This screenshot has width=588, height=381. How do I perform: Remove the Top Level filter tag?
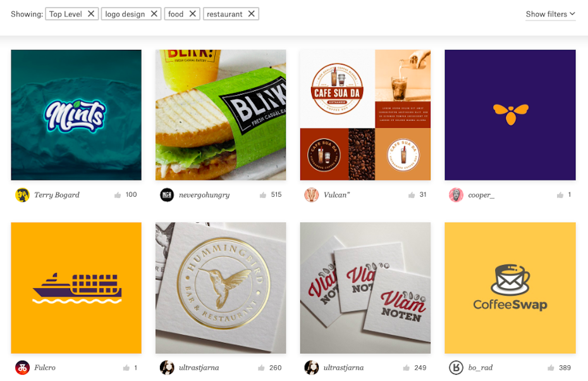click(x=91, y=14)
